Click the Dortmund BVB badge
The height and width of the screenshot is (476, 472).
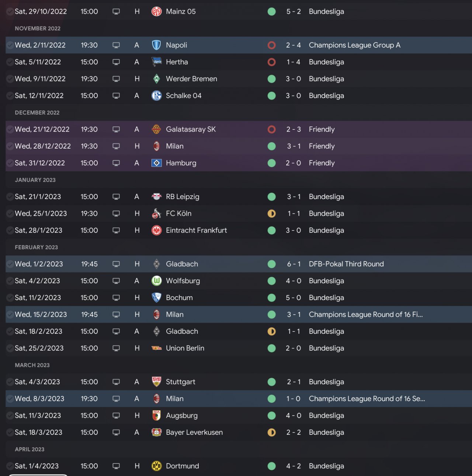click(x=156, y=466)
